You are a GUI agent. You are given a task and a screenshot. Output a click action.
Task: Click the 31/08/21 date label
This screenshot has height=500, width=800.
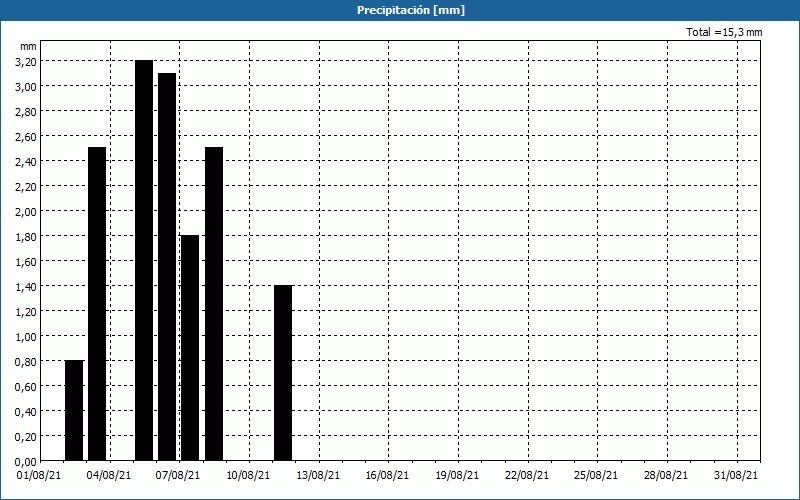736,476
